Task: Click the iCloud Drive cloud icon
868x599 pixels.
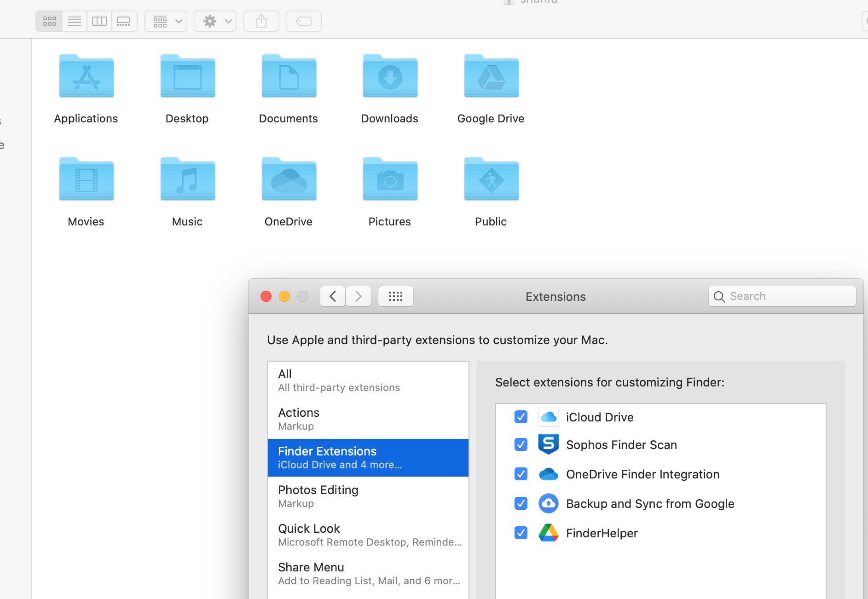Action: 549,417
